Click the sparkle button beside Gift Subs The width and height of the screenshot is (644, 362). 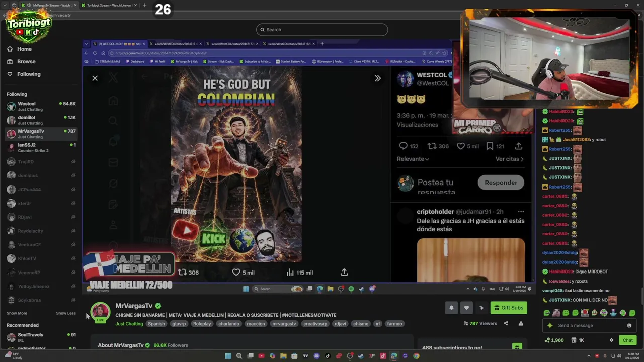(x=481, y=308)
